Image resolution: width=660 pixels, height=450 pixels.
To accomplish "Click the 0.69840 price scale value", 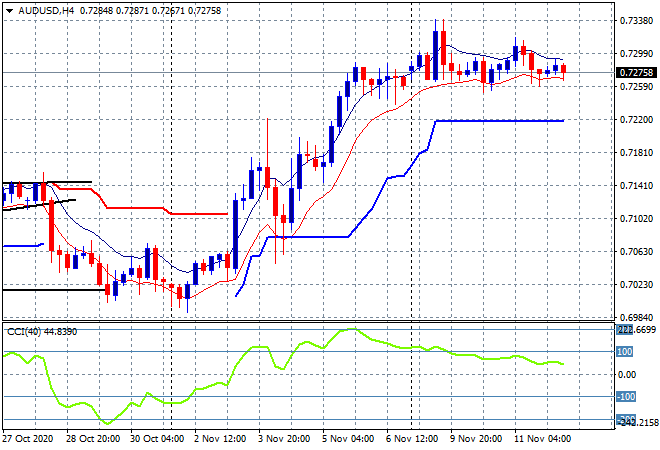I will pyautogui.click(x=636, y=317).
